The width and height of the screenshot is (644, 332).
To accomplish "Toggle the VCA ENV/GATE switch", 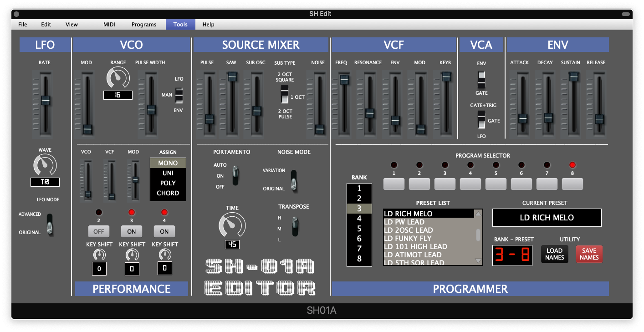I will click(481, 80).
